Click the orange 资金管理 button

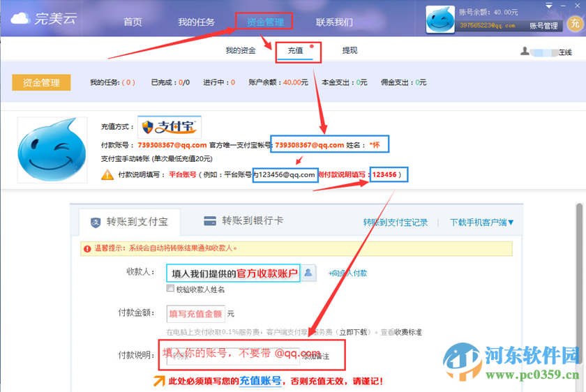41,82
